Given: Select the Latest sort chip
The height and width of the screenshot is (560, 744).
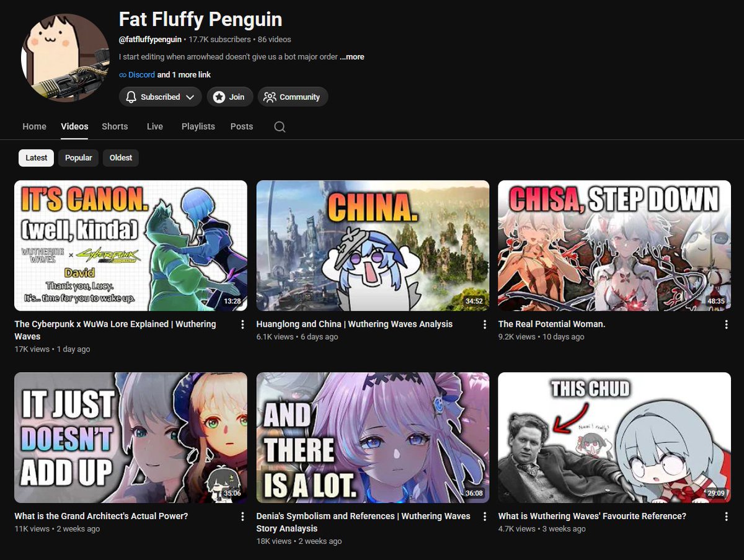Looking at the screenshot, I should [x=37, y=158].
